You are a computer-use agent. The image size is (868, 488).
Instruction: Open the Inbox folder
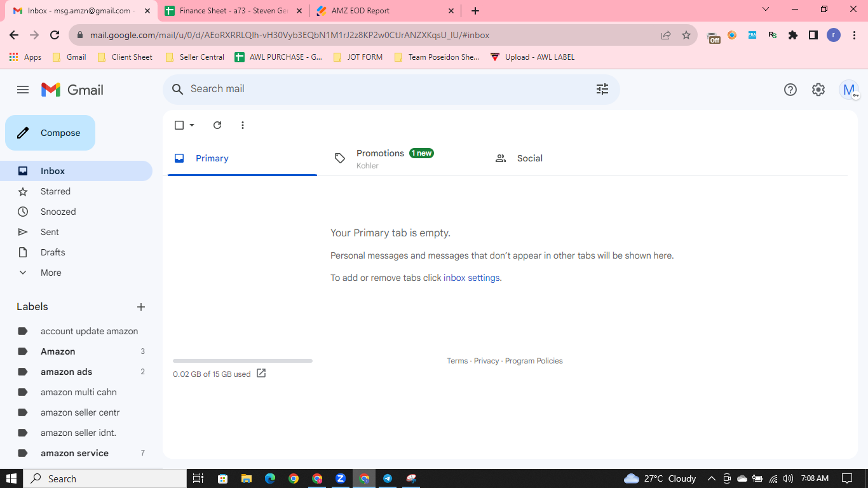point(76,171)
